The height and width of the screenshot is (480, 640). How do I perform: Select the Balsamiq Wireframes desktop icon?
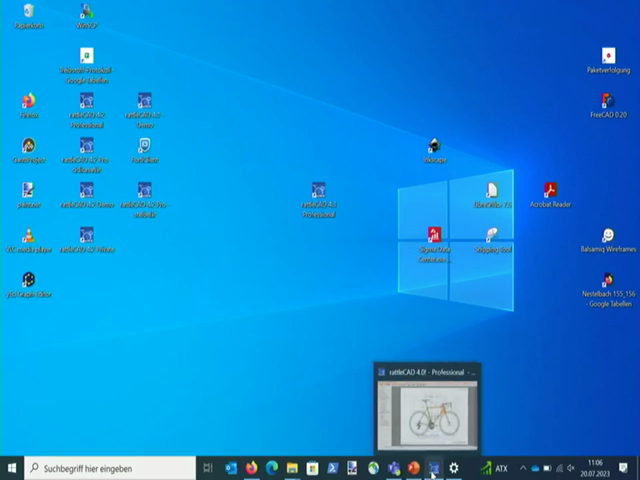point(607,236)
